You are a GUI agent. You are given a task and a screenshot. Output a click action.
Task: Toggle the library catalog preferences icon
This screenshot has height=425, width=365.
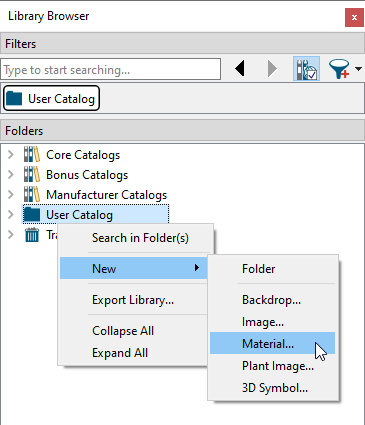click(306, 69)
